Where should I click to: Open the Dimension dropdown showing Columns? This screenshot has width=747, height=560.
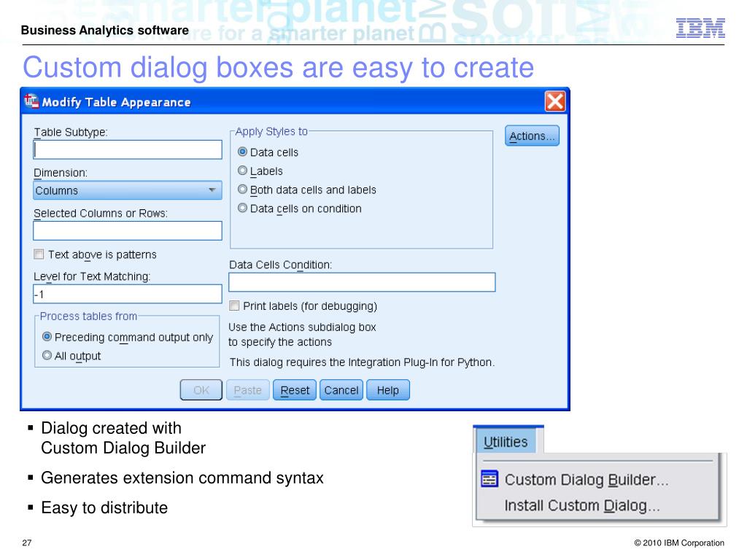pos(128,190)
